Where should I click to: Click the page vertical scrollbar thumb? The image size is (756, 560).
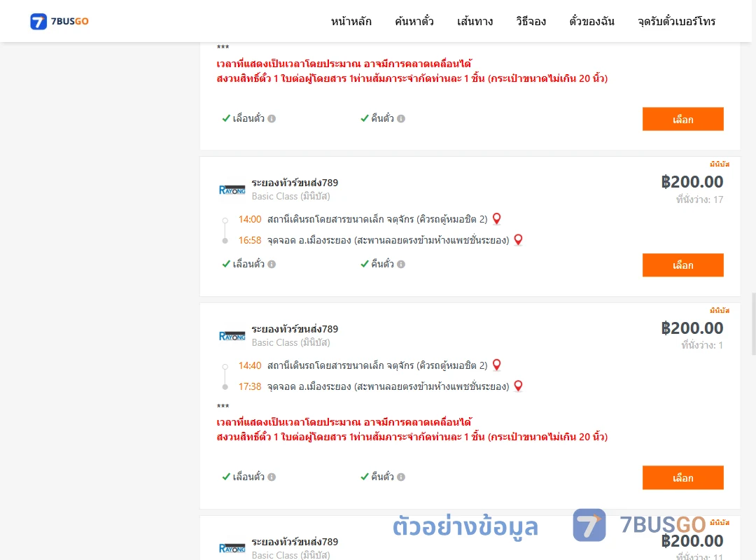point(754,323)
